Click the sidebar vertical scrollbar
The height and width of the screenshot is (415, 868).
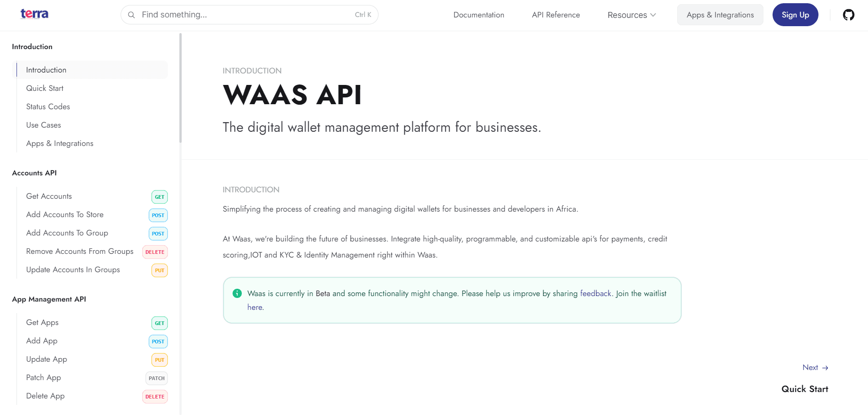(x=180, y=87)
